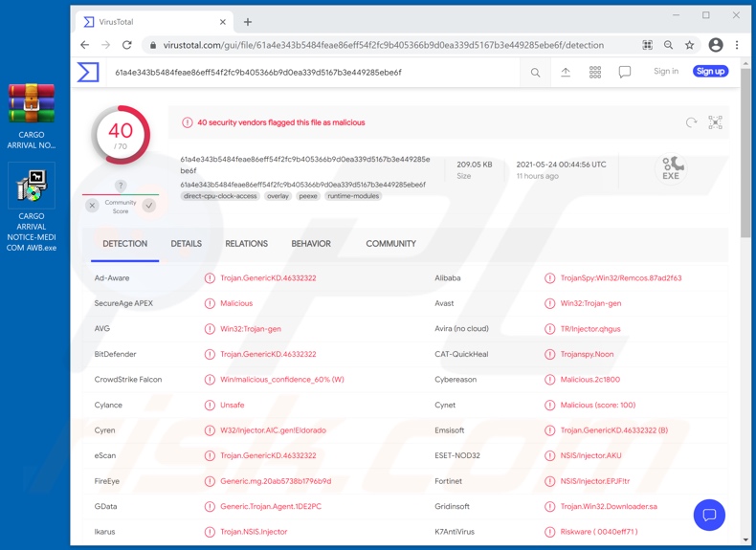Click Cybereason's Malicious.2c1800 result

tap(590, 380)
